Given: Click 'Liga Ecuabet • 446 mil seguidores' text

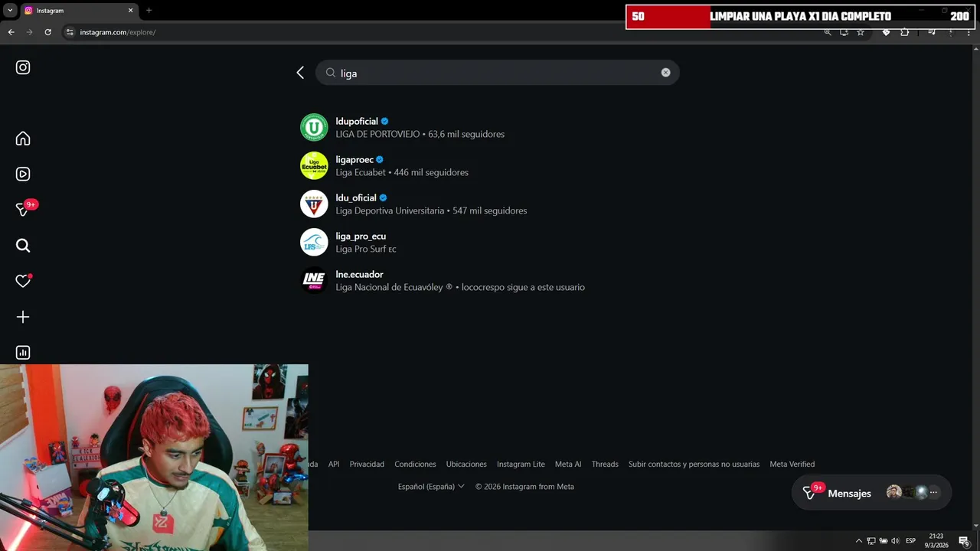Looking at the screenshot, I should click(x=402, y=172).
